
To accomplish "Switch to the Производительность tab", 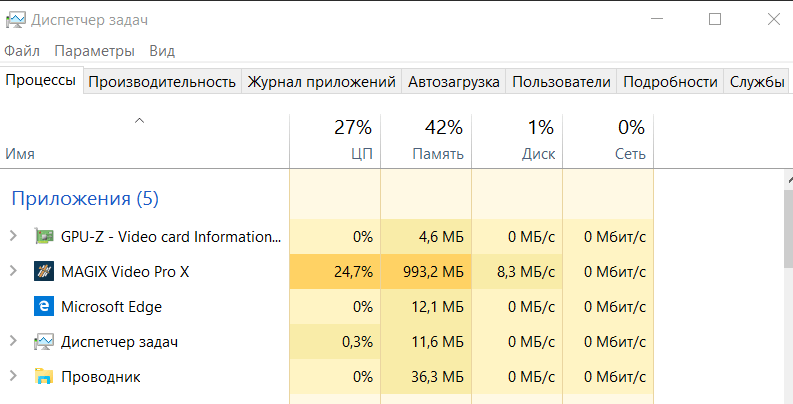I will click(162, 82).
